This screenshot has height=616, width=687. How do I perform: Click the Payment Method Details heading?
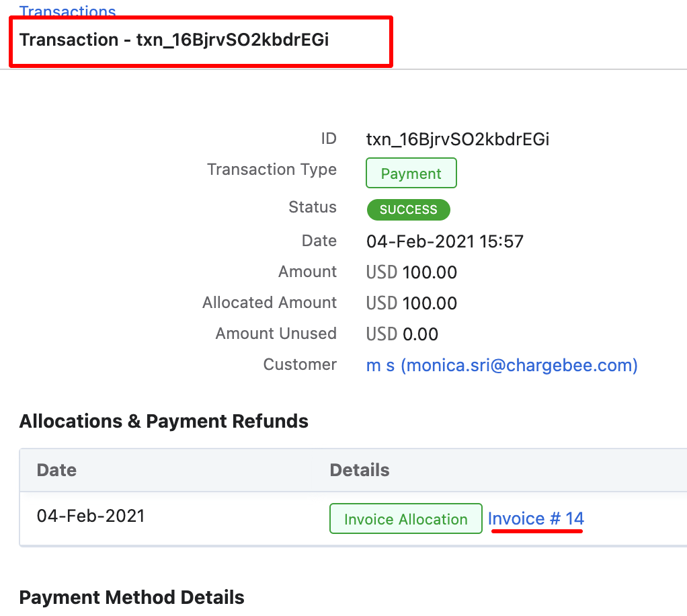[132, 597]
